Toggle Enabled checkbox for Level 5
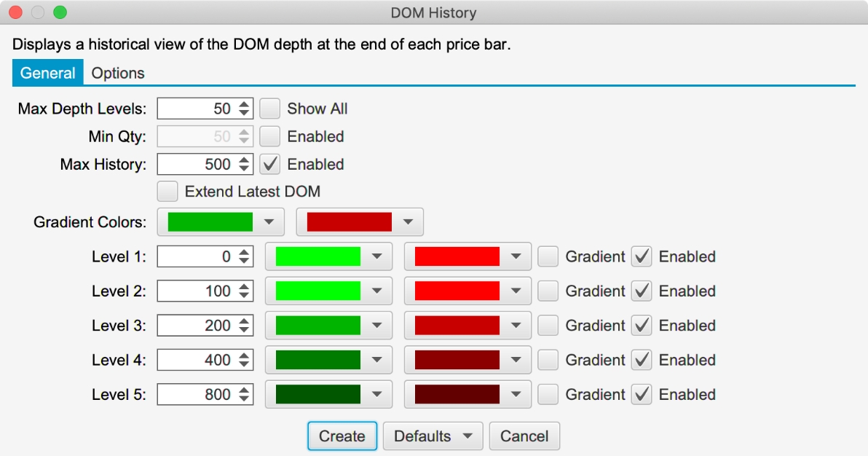Screen dimensions: 868x456 (x=642, y=394)
